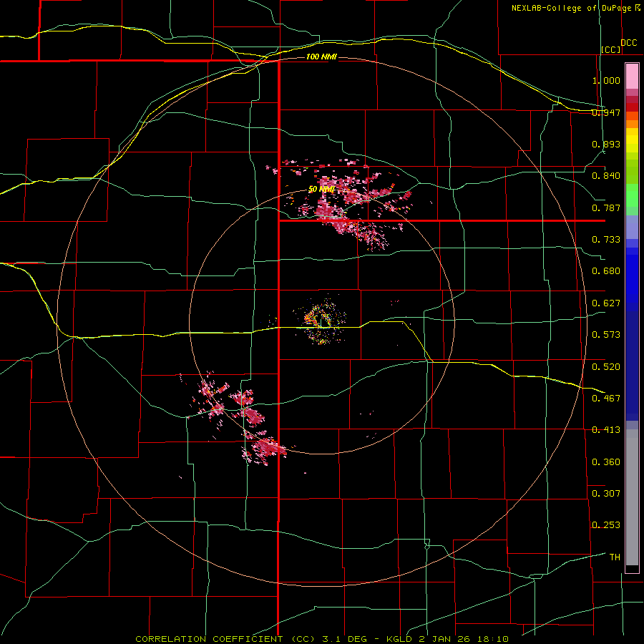Image resolution: width=644 pixels, height=644 pixels.
Task: Click the 1.000 legend value
Action: [x=606, y=80]
